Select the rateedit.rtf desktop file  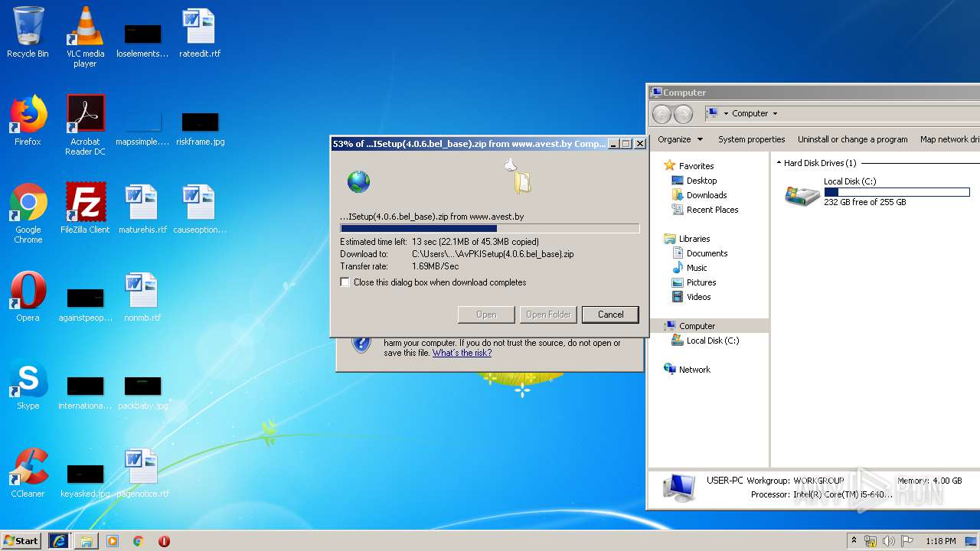pos(200,33)
